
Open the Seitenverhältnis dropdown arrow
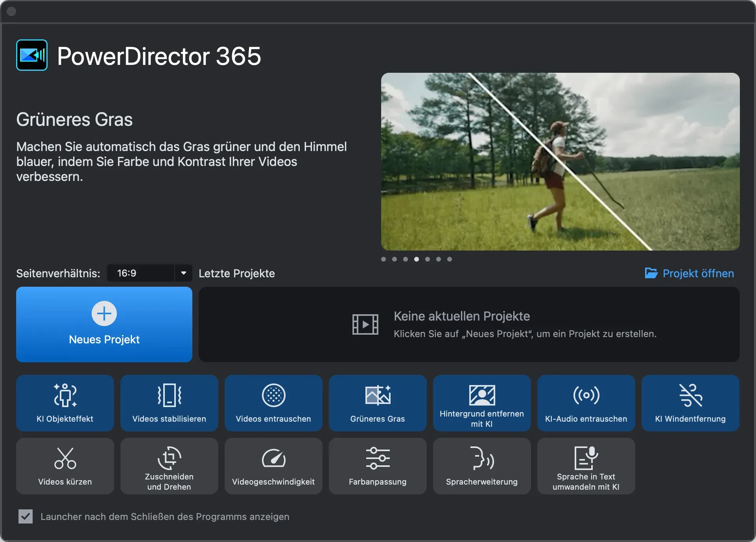point(183,273)
